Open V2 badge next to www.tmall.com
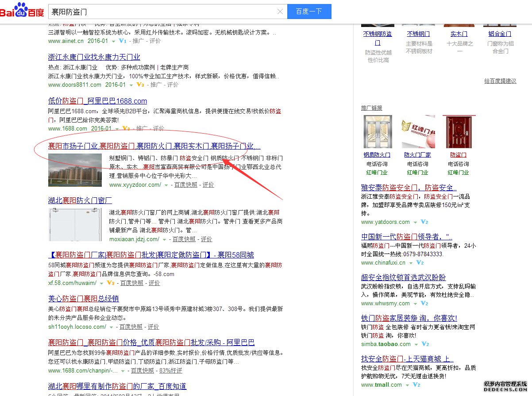The width and height of the screenshot is (532, 396). point(416,385)
